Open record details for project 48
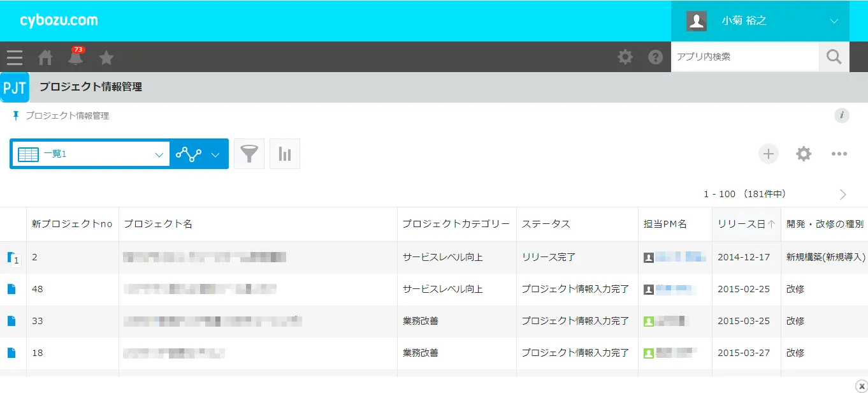 (x=11, y=289)
